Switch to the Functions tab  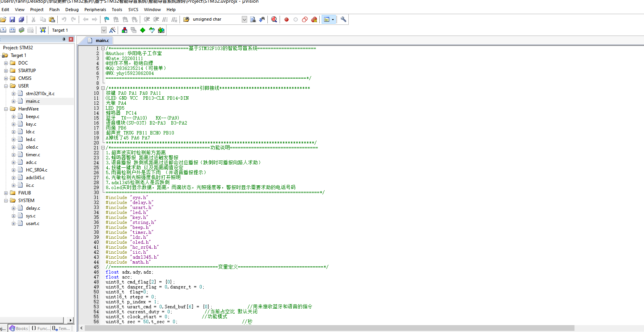(40, 329)
